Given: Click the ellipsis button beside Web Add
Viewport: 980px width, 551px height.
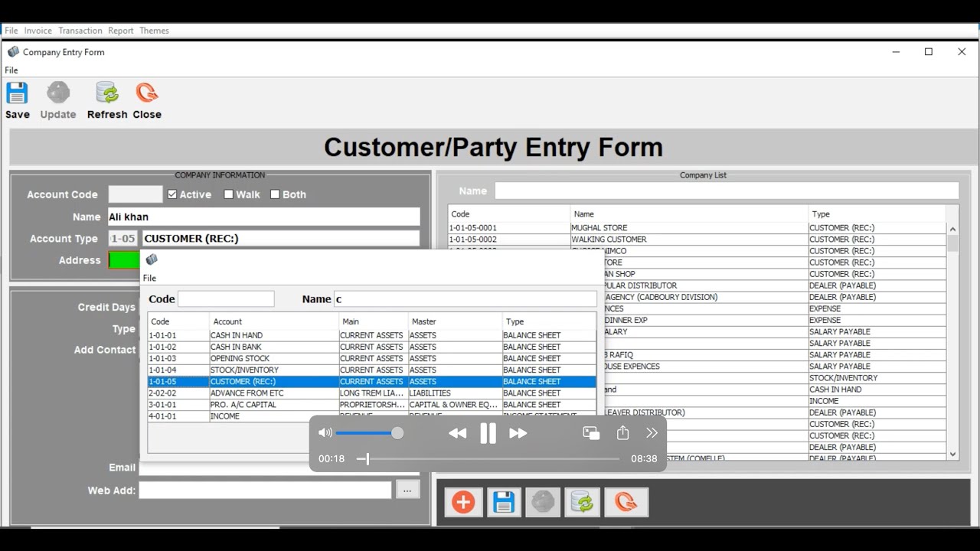Looking at the screenshot, I should 407,490.
